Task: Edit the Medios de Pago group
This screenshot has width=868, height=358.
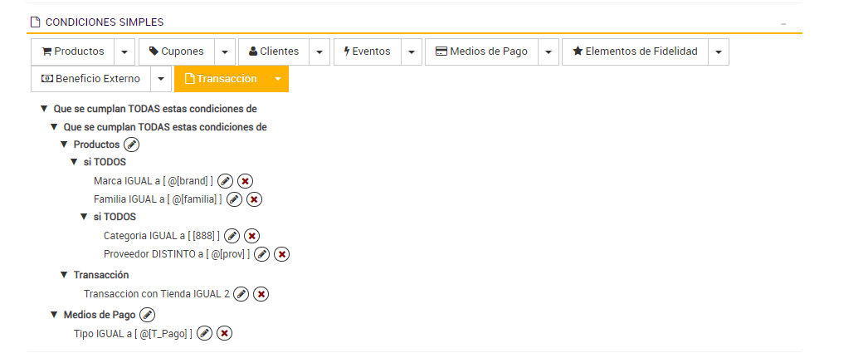Action: pos(147,315)
